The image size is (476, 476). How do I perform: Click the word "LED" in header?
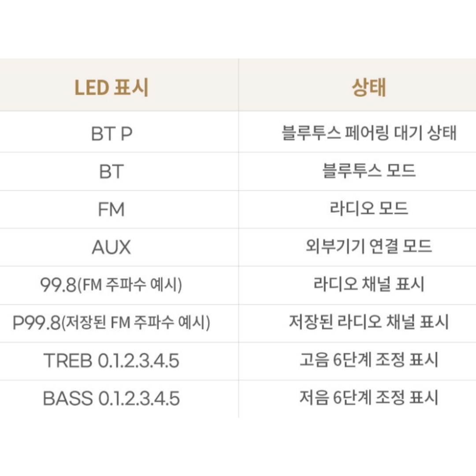click(x=92, y=88)
